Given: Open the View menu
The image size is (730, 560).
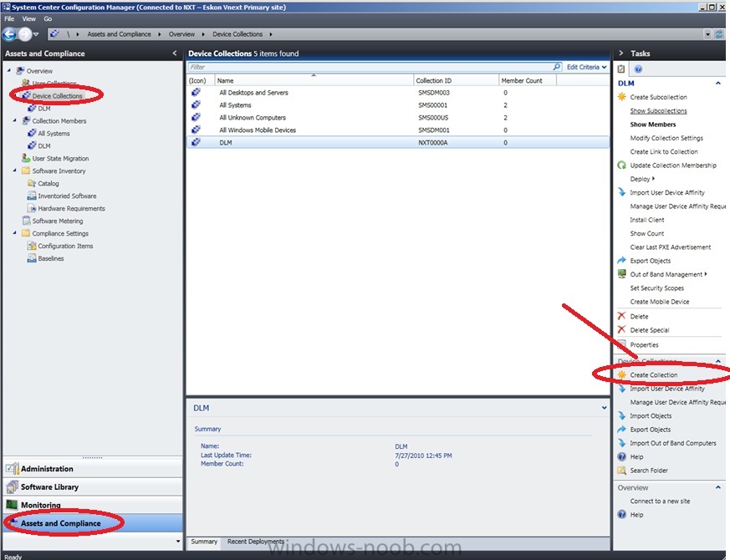Looking at the screenshot, I should pyautogui.click(x=29, y=19).
